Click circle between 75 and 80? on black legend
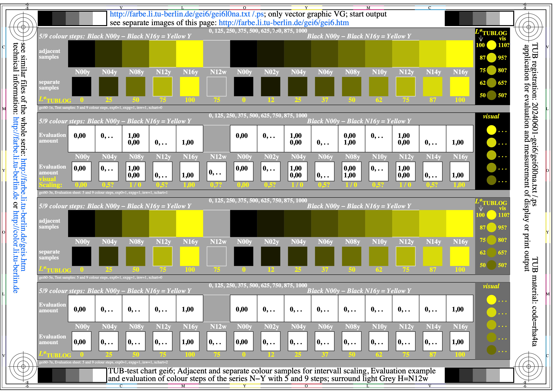This screenshot has width=554, height=392. click(x=491, y=70)
